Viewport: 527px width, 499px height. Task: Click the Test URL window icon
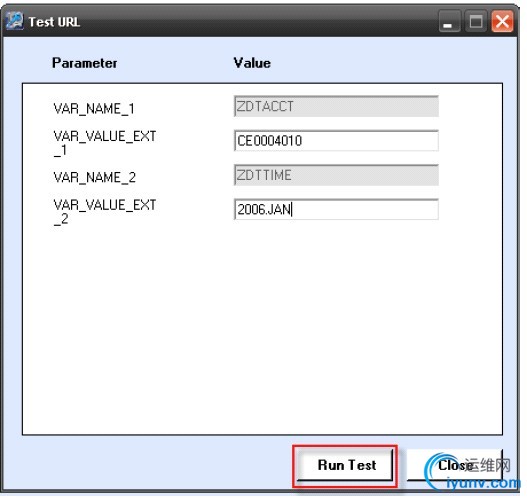coord(14,21)
